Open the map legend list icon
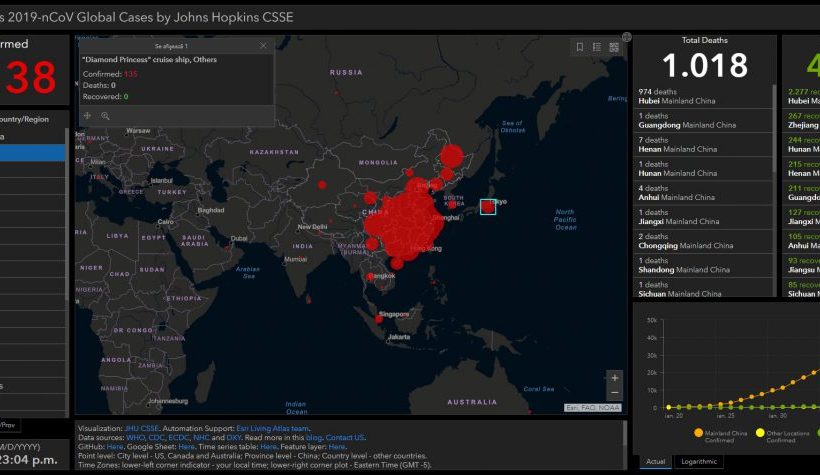820x475 pixels. point(597,47)
